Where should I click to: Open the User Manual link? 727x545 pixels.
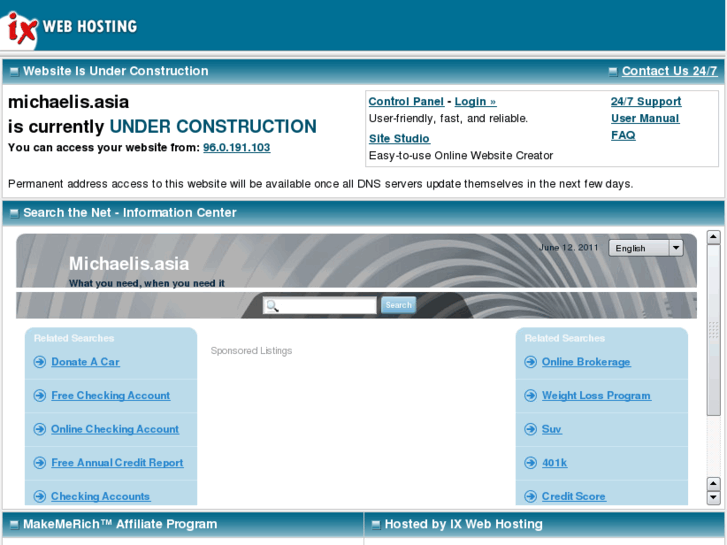[x=645, y=118]
